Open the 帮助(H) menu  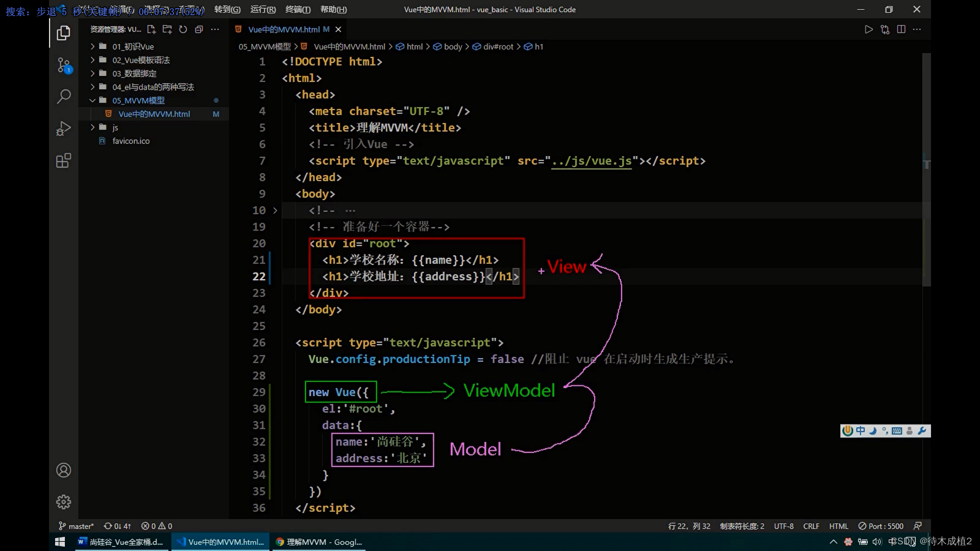pos(333,9)
